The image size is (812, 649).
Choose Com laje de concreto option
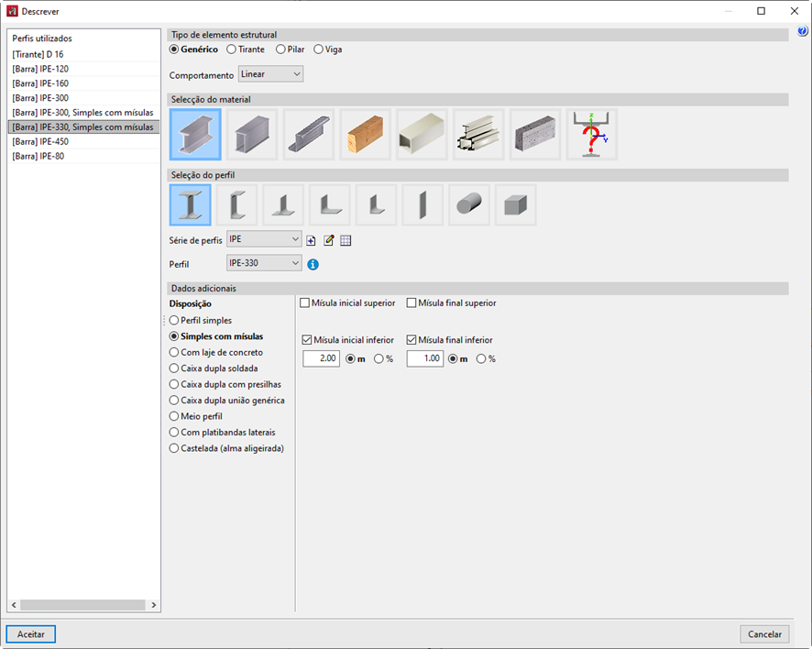pyautogui.click(x=216, y=352)
